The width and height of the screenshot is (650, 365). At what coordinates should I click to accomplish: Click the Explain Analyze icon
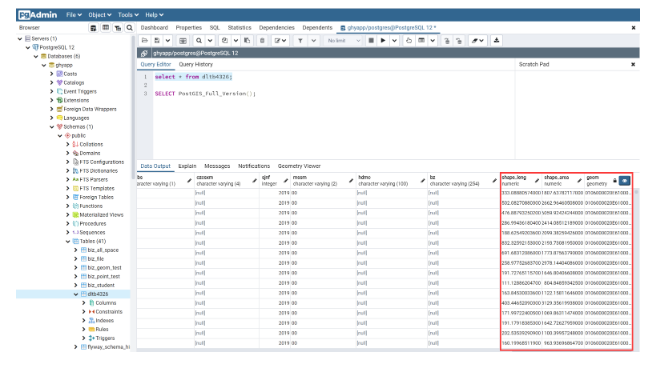pyautogui.click(x=422, y=41)
